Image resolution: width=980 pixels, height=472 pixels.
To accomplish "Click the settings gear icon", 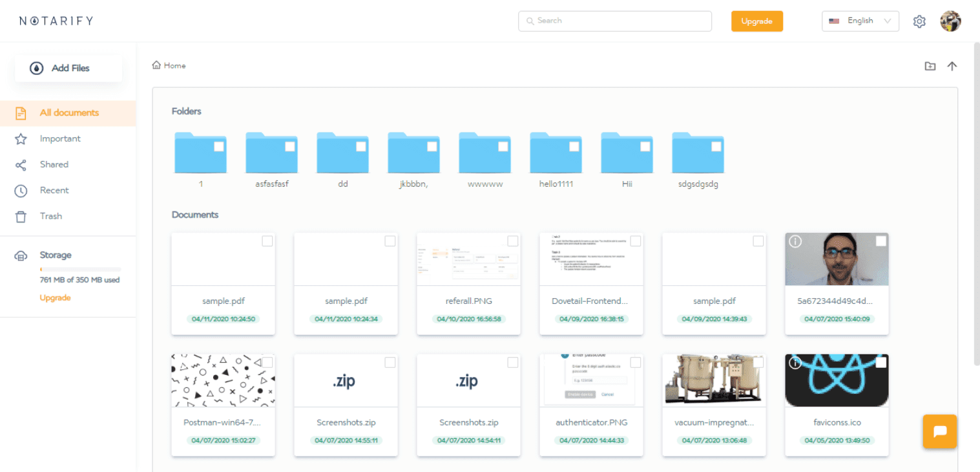I will tap(919, 21).
